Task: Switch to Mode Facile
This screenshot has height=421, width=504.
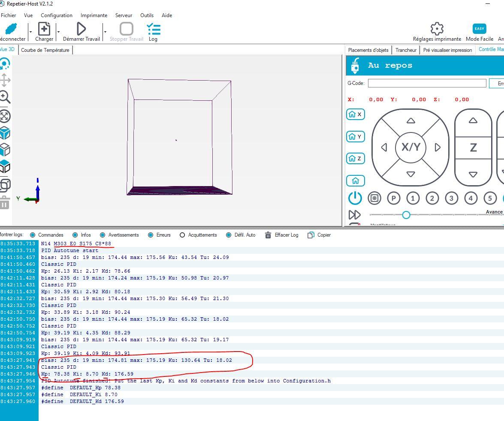Action: pos(479,32)
